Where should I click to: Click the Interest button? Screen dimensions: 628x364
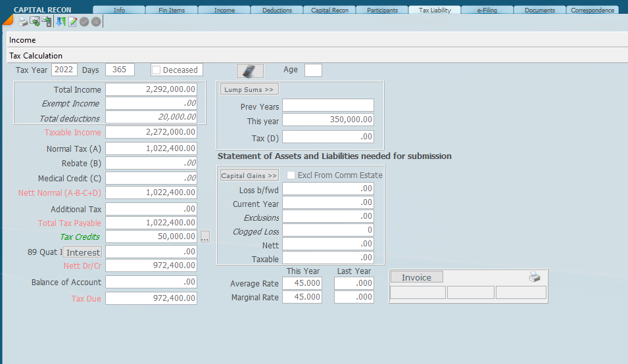pos(83,252)
